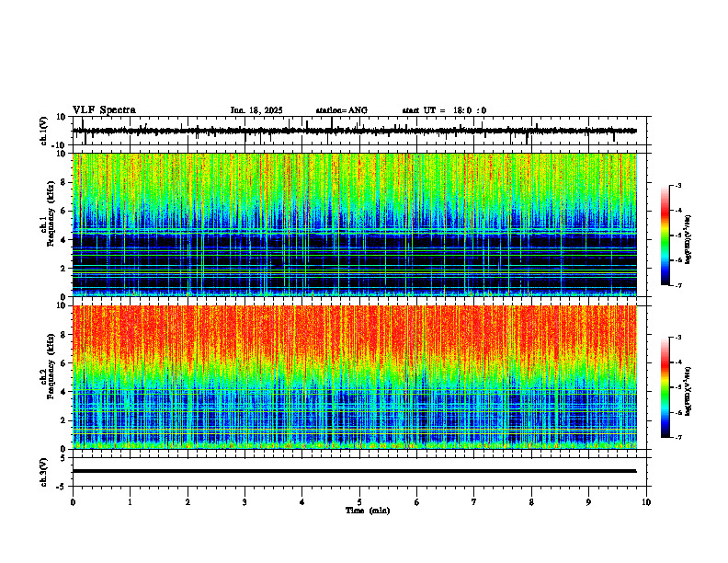Viewport: 728px width, 563px height.
Task: Click the ch.1 voltage waveform trace panel
Action: (x=361, y=131)
